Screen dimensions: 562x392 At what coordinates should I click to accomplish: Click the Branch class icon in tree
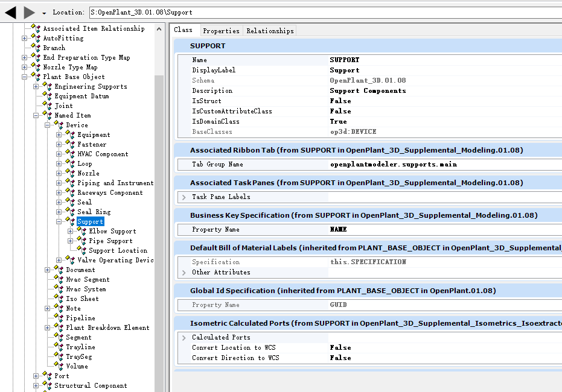pos(36,48)
